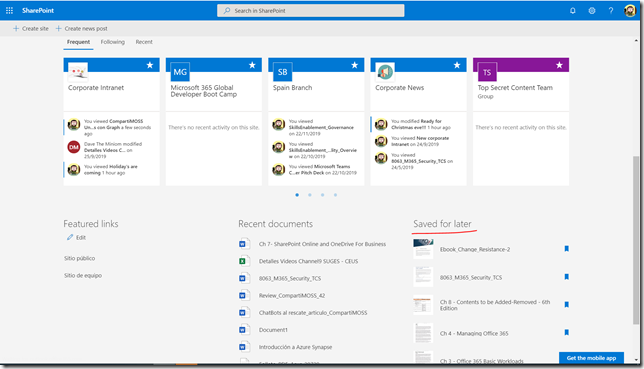Open Review_CompartiMOSS_42 document
Image resolution: width=644 pixels, height=369 pixels.
pyautogui.click(x=292, y=296)
